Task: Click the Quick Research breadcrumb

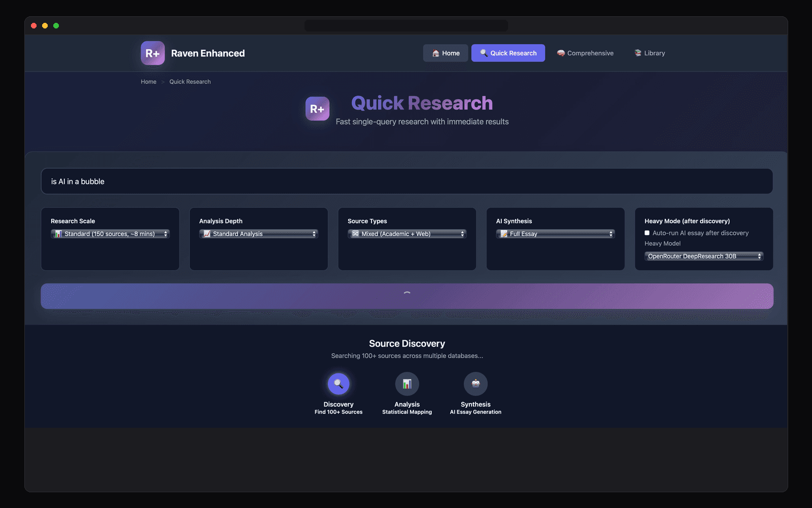Action: (x=190, y=81)
